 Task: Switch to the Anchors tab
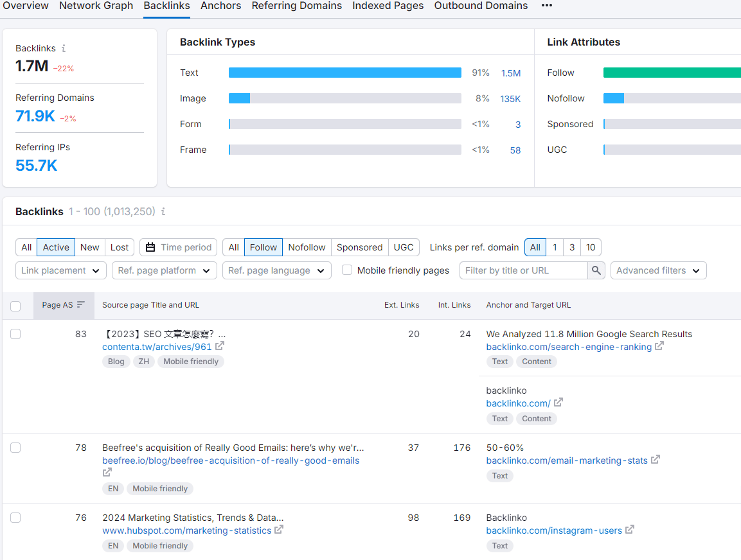220,6
